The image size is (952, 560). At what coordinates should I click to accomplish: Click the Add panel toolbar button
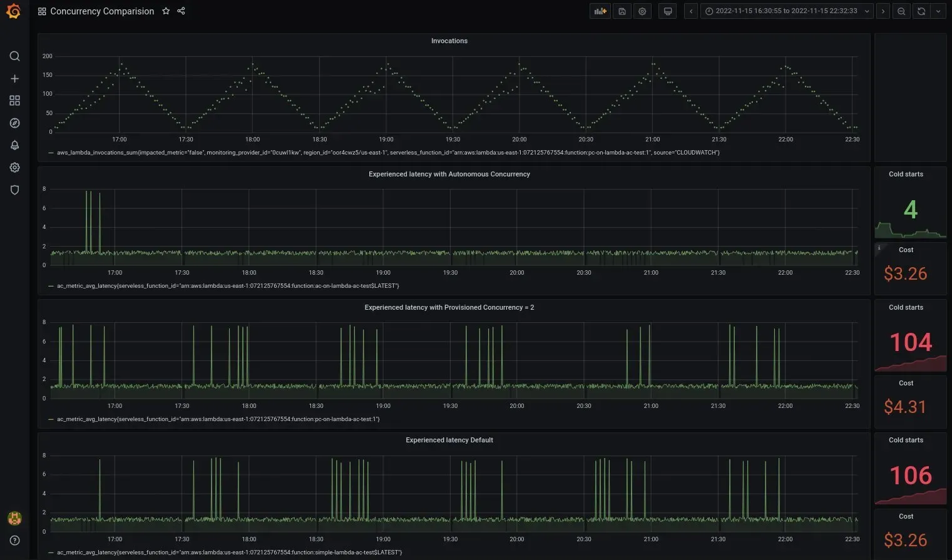600,11
